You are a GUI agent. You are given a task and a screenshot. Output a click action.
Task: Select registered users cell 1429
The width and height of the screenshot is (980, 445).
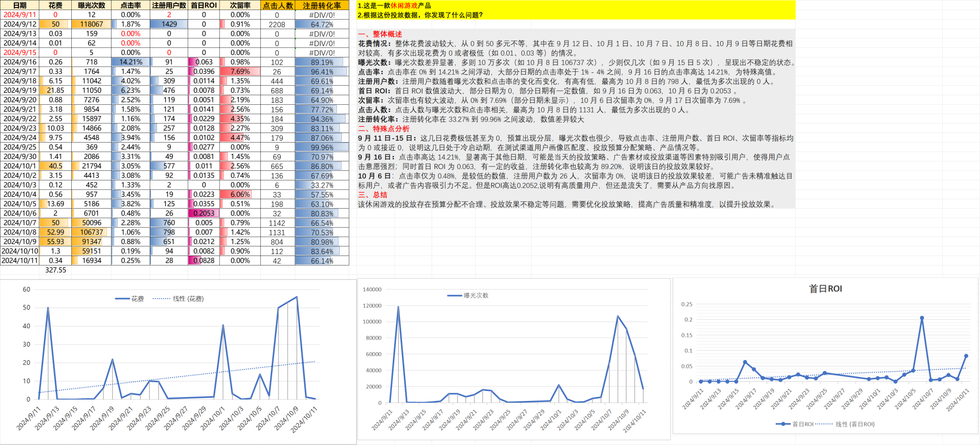point(169,24)
